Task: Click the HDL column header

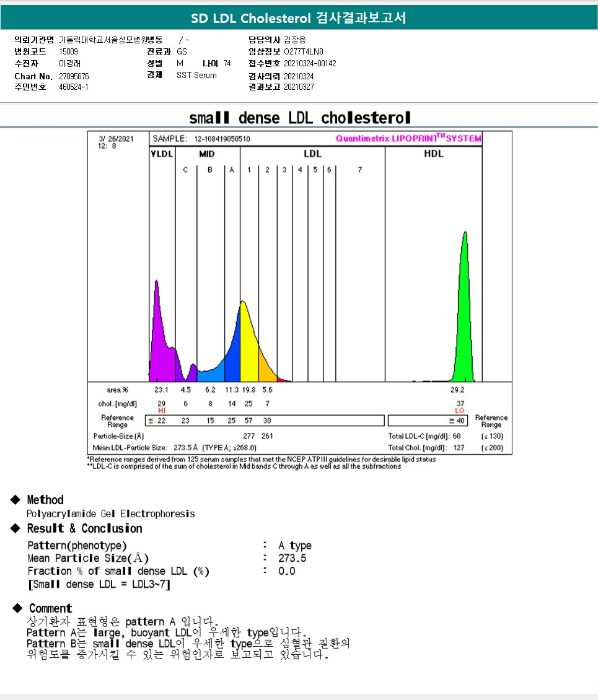Action: click(433, 154)
